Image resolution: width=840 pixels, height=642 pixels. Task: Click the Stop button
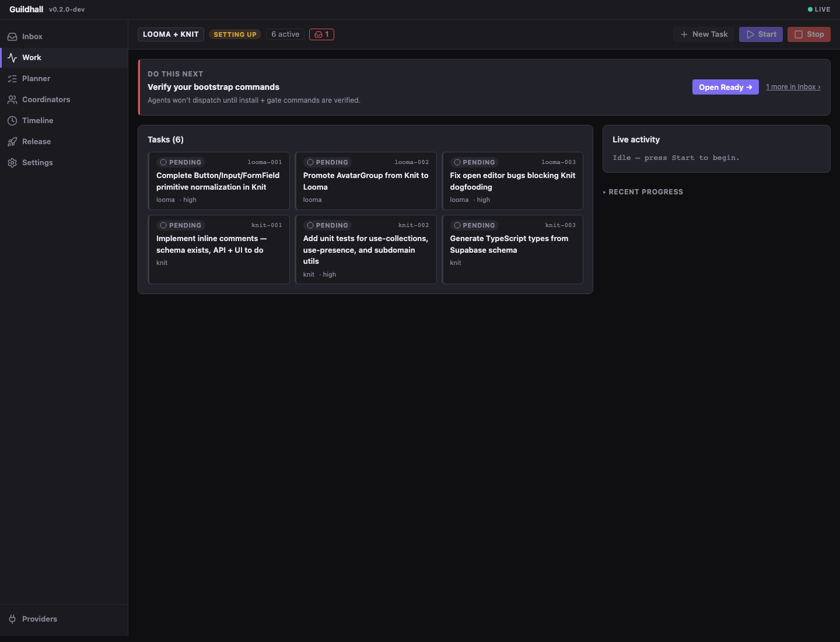pos(809,34)
